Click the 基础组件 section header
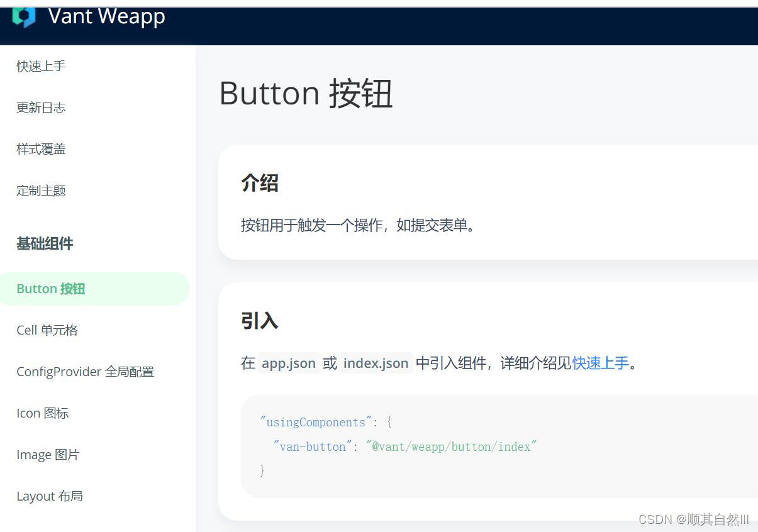Image resolution: width=758 pixels, height=532 pixels. 44,243
